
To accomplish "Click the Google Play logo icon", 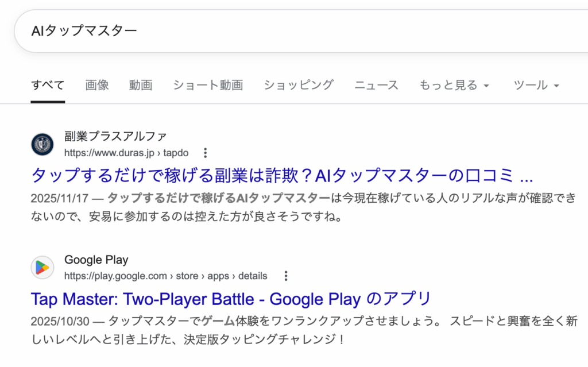I will coord(42,268).
